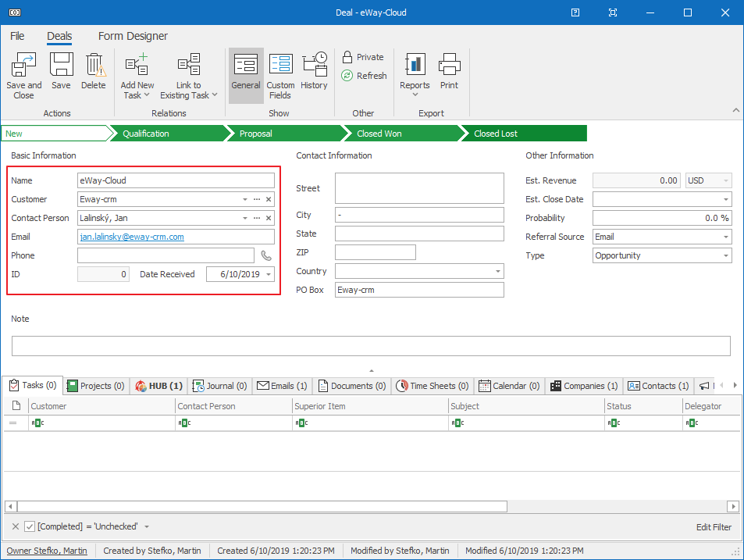Switch to the Emails (1) tab
The image size is (744, 560).
tap(283, 386)
